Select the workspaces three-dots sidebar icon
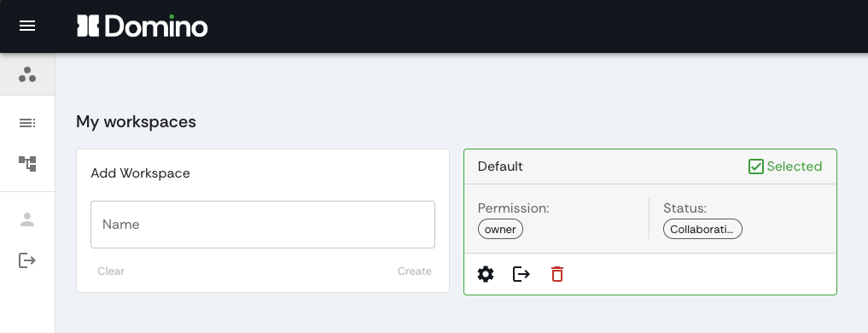868x333 pixels. pyautogui.click(x=27, y=74)
